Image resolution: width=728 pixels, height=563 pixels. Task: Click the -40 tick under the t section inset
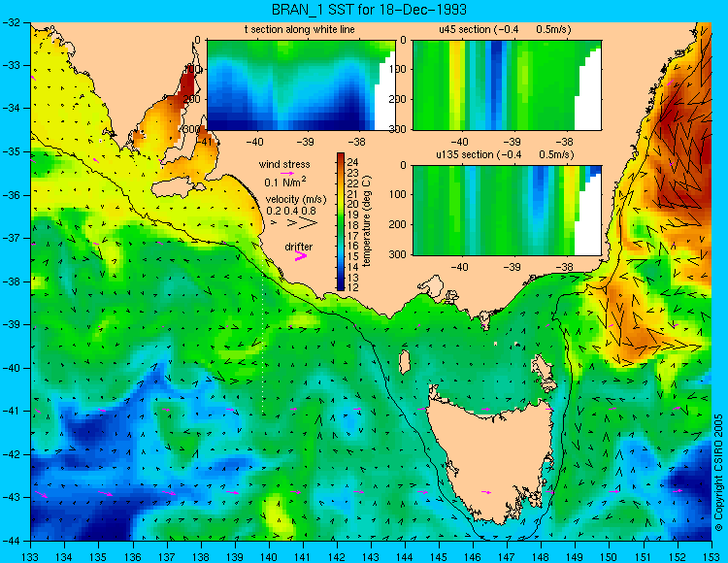(254, 142)
